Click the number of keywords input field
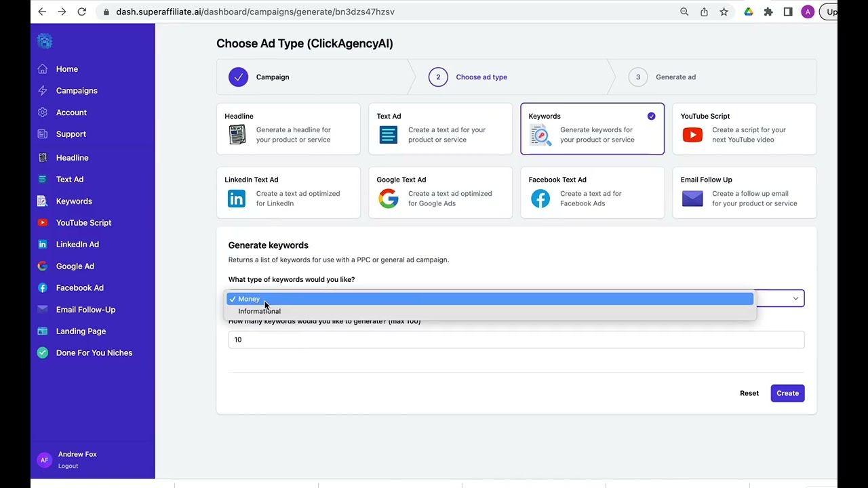Viewport: 868px width, 488px height. 515,340
